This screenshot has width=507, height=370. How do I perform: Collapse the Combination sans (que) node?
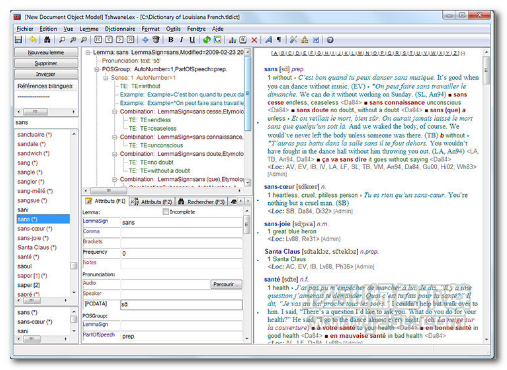114,179
